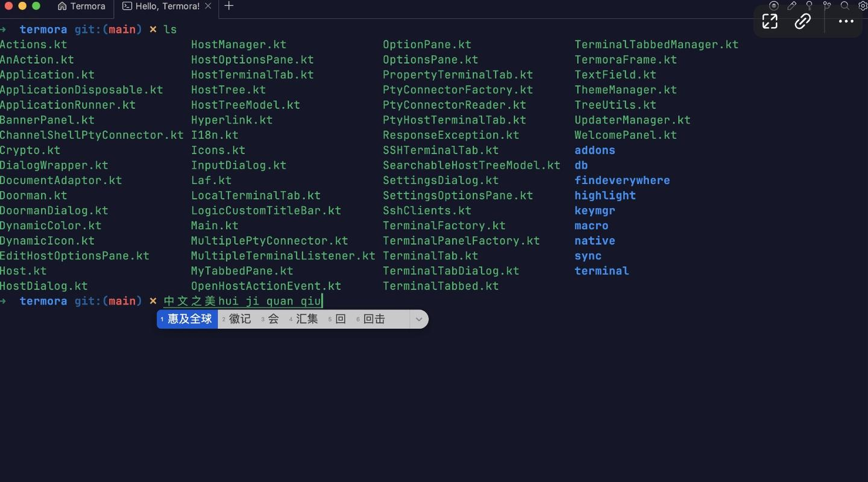This screenshot has height=482, width=868.
Task: Open the three-dots more menu
Action: tap(846, 21)
